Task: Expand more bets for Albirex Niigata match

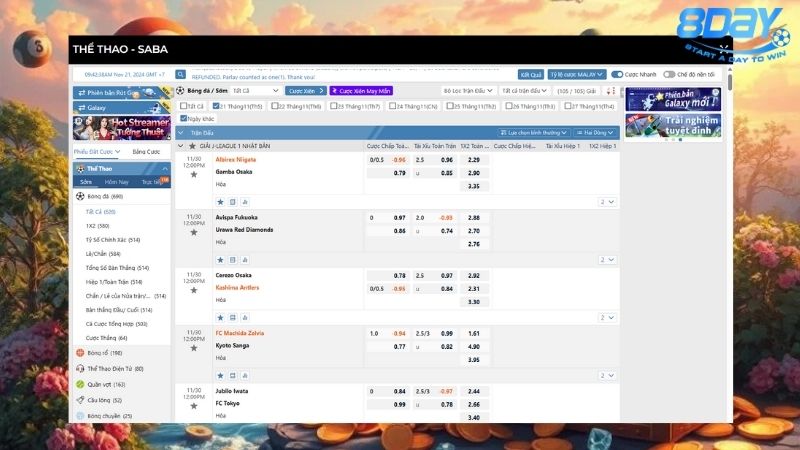Action: (607, 202)
